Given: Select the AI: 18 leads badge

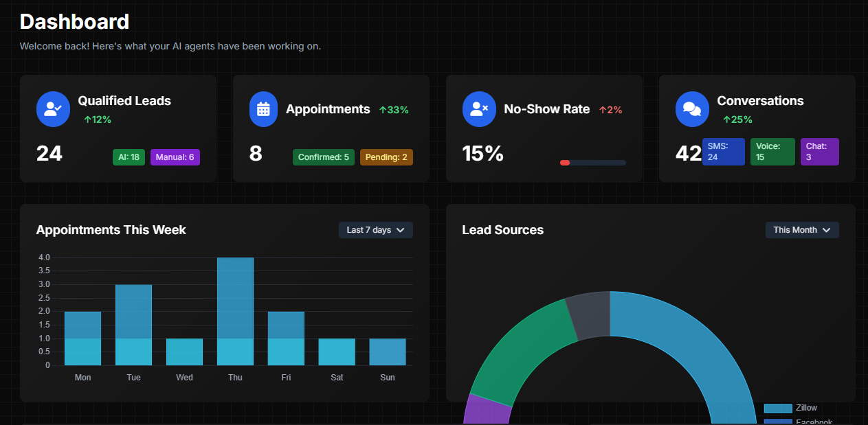Looking at the screenshot, I should tap(129, 157).
